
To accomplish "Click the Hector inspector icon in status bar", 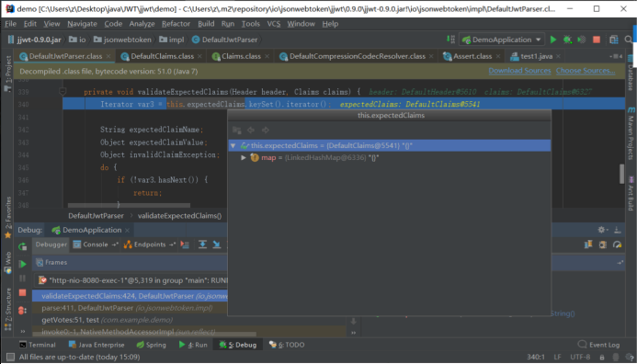I will 616,357.
